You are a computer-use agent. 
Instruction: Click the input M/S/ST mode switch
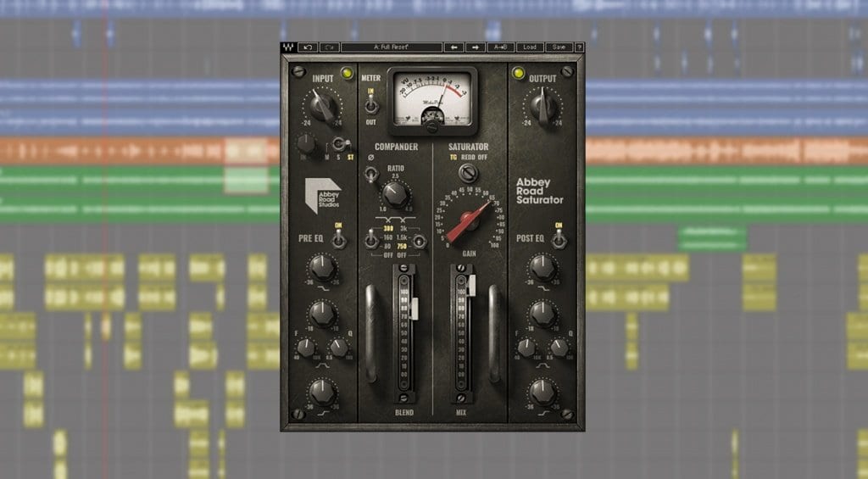[339, 144]
